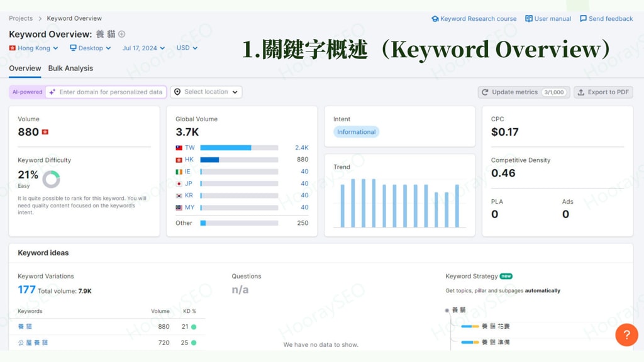This screenshot has height=362, width=644.
Task: Click the Taiwan flag in Global Volume list
Action: point(179,147)
